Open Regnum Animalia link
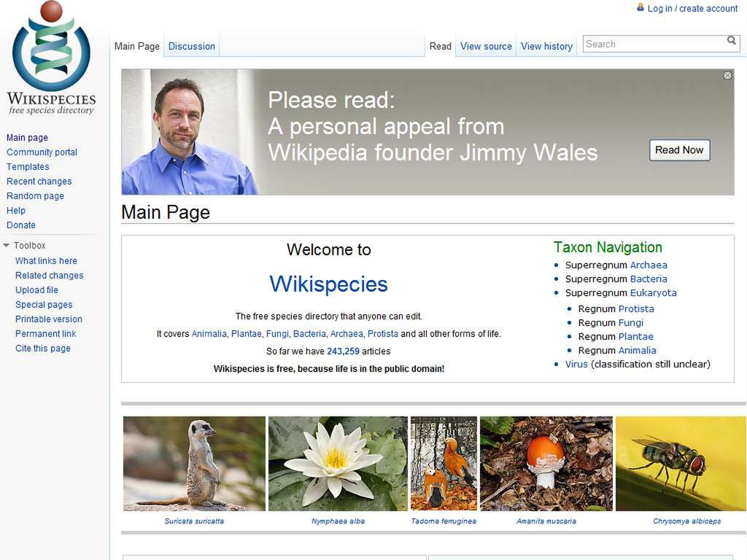The height and width of the screenshot is (560, 747). pyautogui.click(x=637, y=351)
